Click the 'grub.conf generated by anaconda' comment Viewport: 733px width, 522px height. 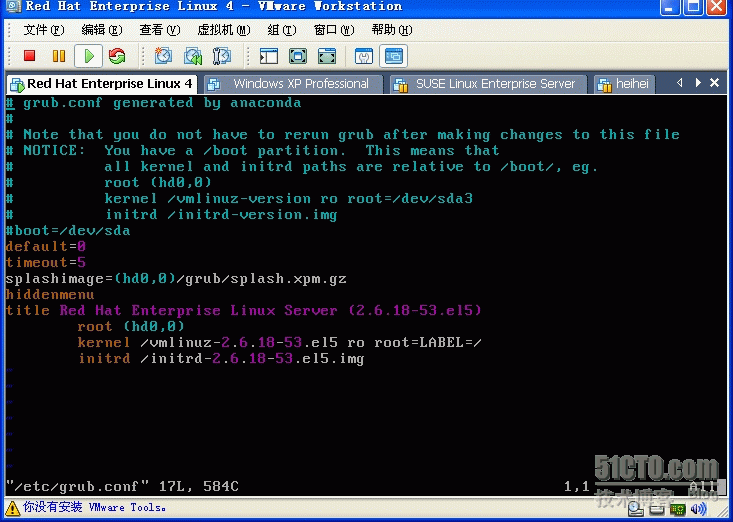(153, 103)
